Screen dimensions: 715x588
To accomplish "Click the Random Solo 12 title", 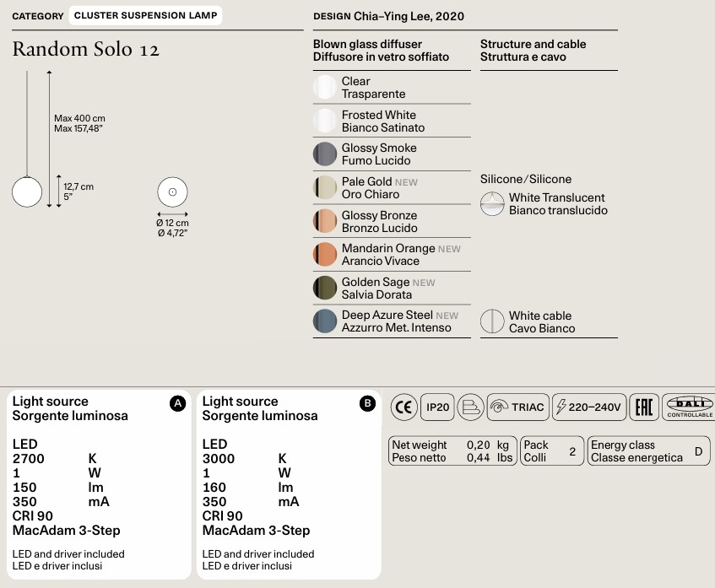I will [86, 49].
